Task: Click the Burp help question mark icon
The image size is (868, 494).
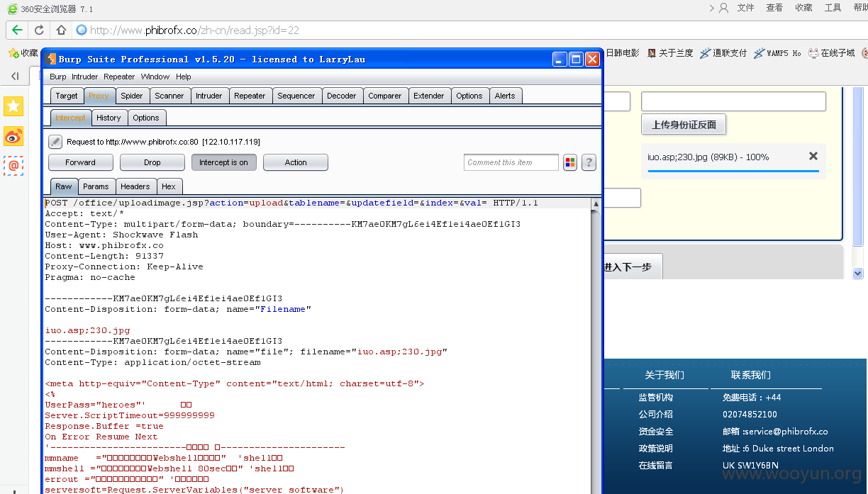Action: (x=589, y=163)
